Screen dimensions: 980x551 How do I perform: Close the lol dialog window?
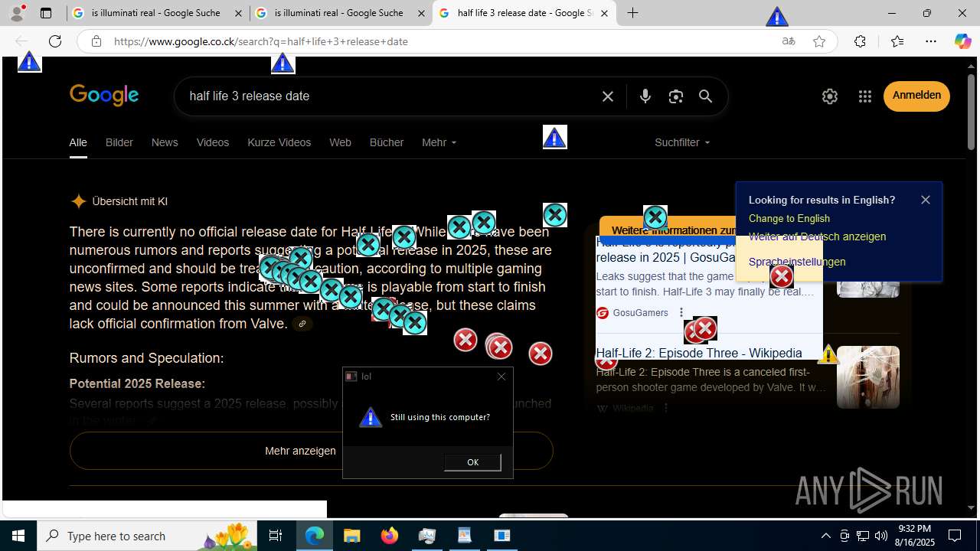tap(501, 377)
